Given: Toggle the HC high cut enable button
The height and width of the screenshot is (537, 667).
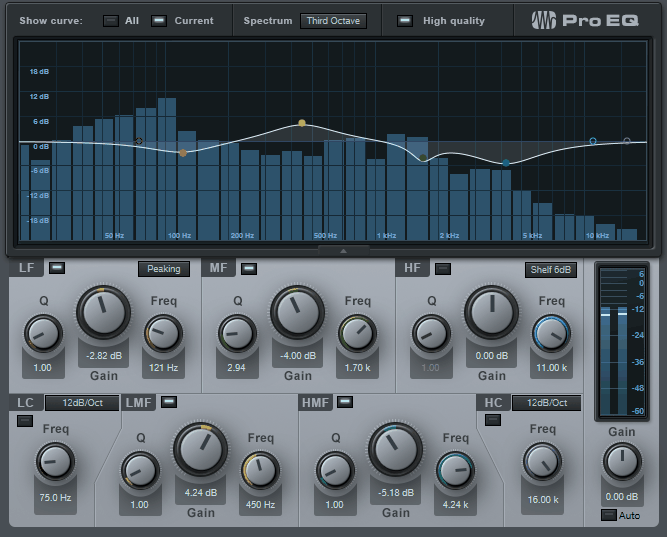Looking at the screenshot, I should click(493, 420).
